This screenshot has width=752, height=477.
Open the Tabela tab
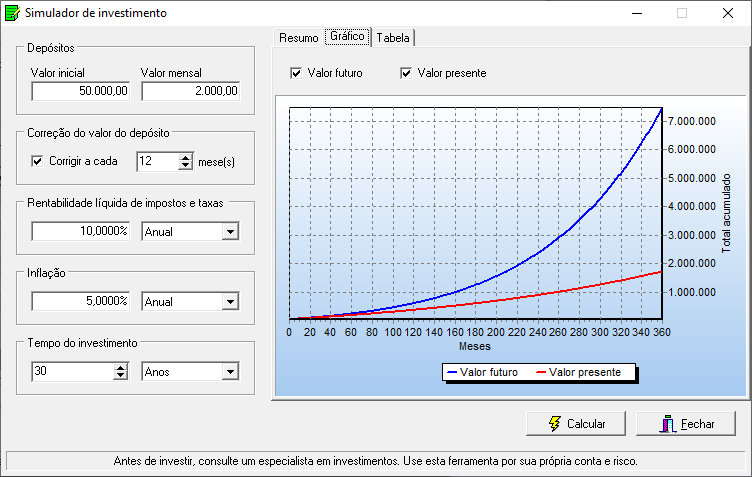point(393,38)
